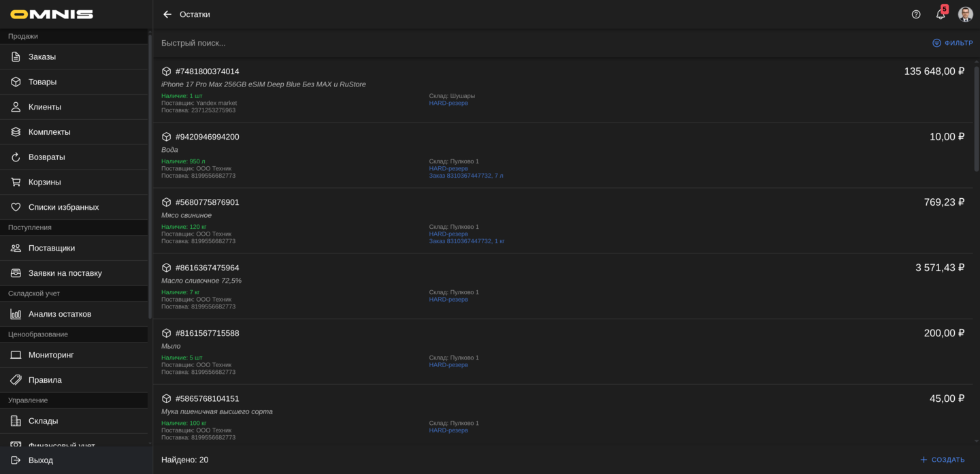The height and width of the screenshot is (474, 980).
Task: Click the user avatar in top bar
Action: coord(965,14)
